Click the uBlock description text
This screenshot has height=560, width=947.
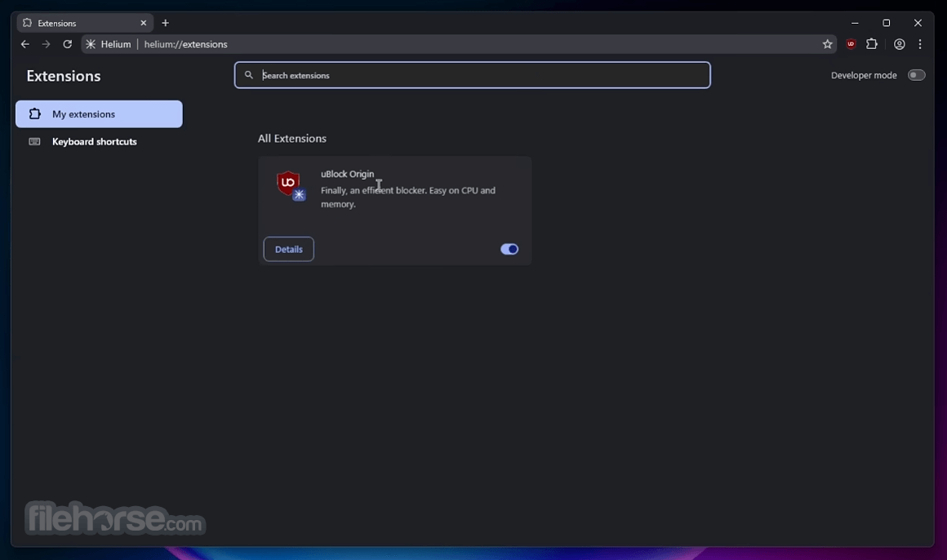point(407,197)
